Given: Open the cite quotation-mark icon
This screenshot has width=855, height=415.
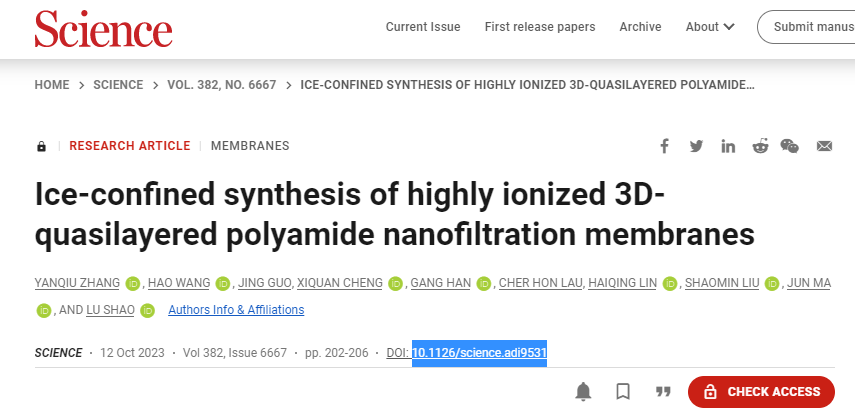Looking at the screenshot, I should point(663,392).
